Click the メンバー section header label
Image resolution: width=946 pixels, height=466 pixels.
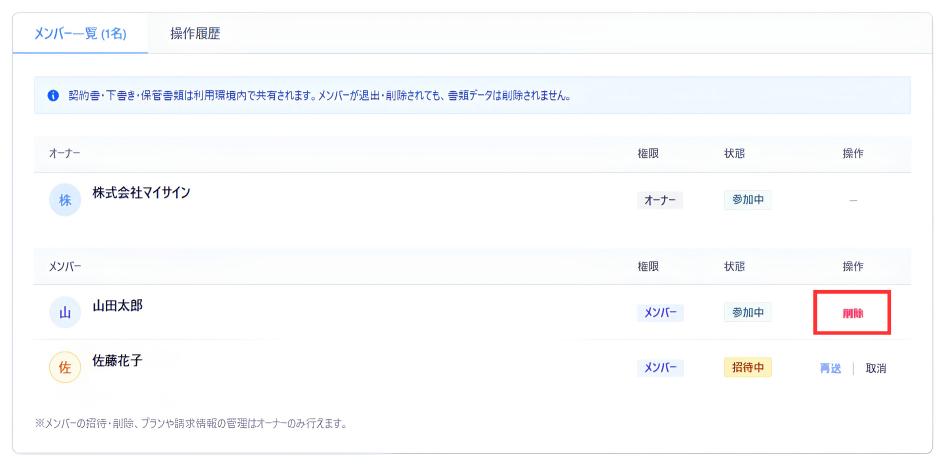(65, 266)
